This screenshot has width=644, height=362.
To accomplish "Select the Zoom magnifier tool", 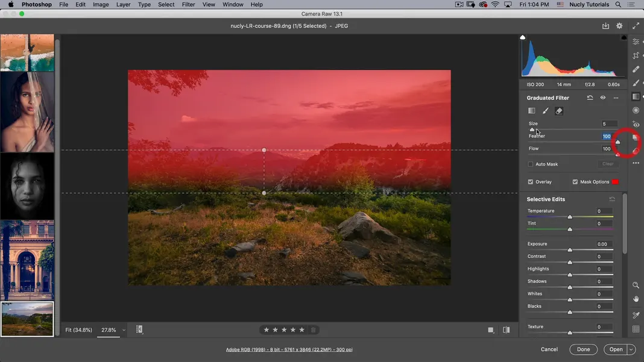I will [636, 286].
